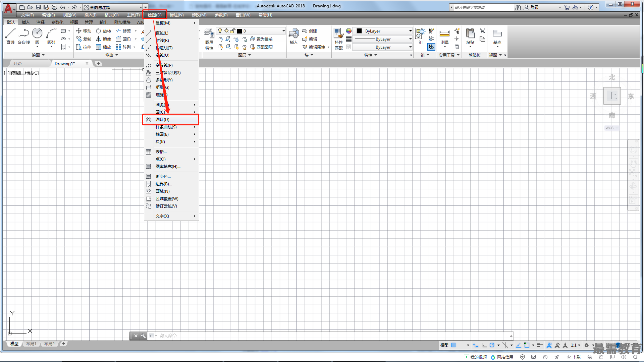
Task: Click the Move (移动) tool
Action: point(84,31)
